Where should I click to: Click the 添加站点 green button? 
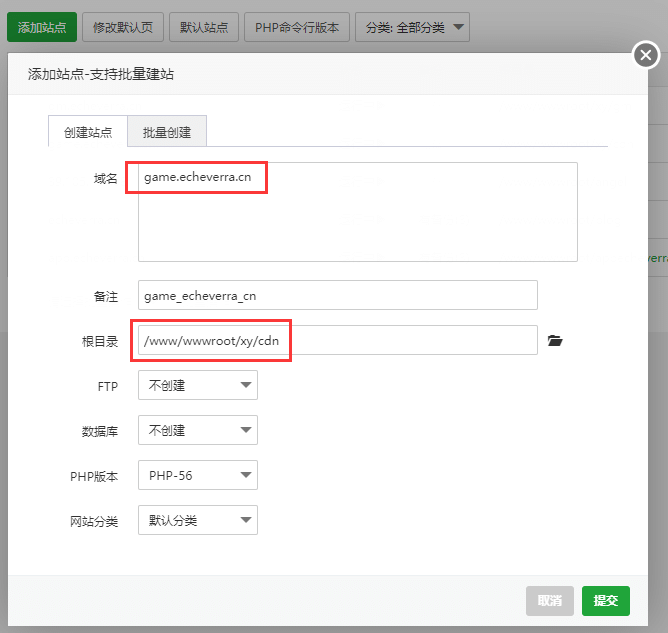tap(42, 27)
